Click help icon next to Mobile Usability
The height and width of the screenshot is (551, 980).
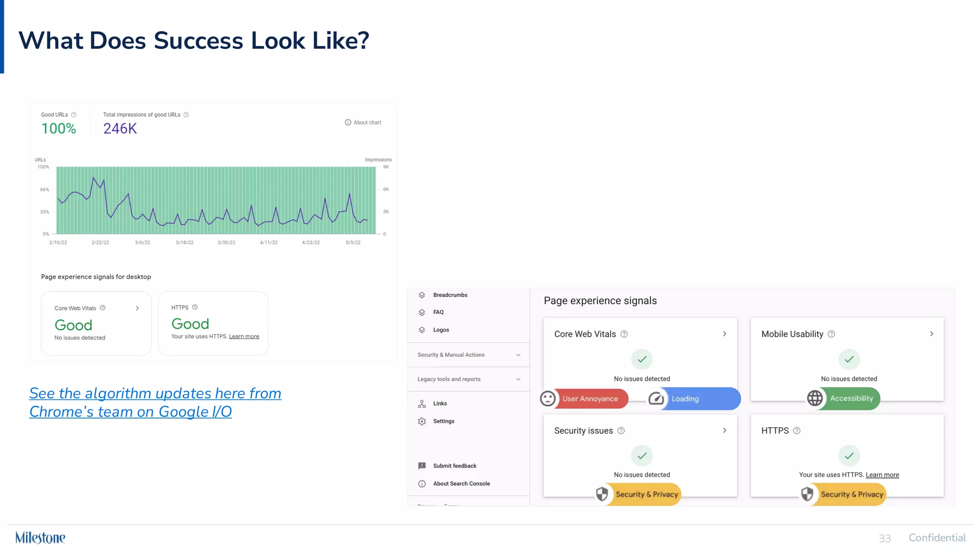click(831, 334)
